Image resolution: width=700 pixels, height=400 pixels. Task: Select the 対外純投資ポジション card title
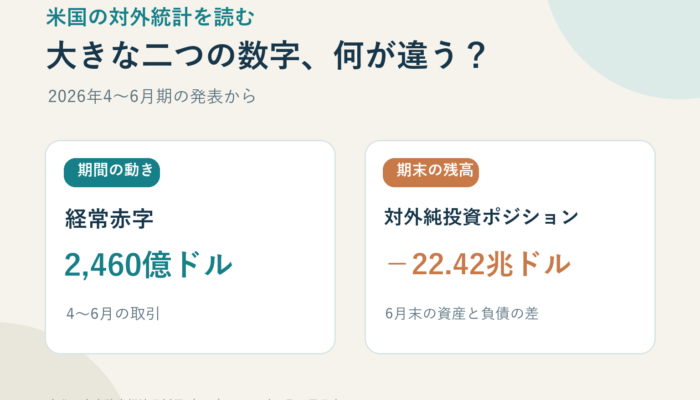(481, 217)
